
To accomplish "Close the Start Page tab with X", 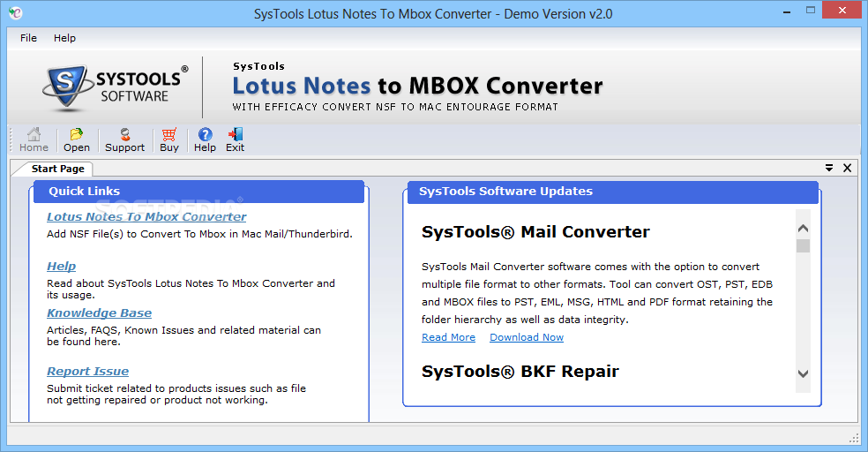I will point(847,168).
